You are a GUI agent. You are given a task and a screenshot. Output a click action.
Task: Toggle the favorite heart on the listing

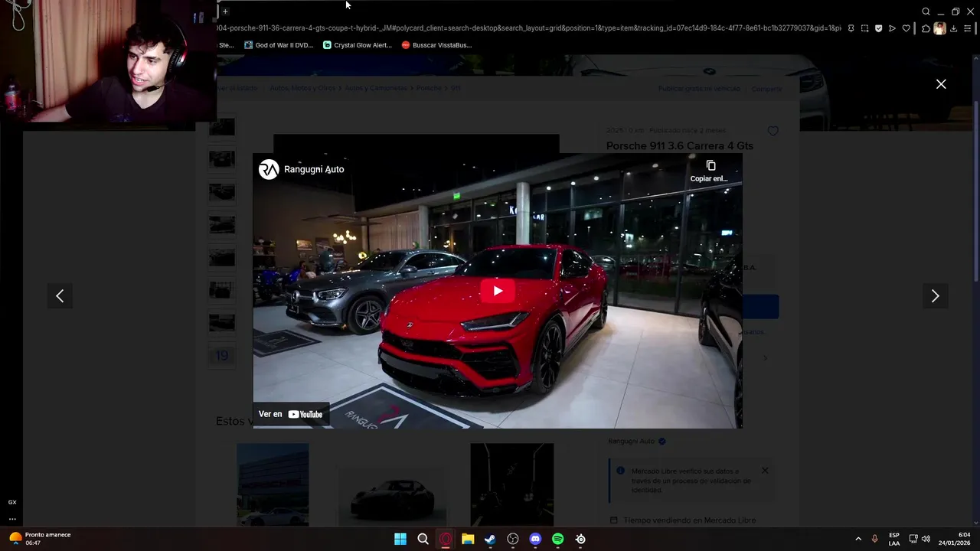(773, 131)
